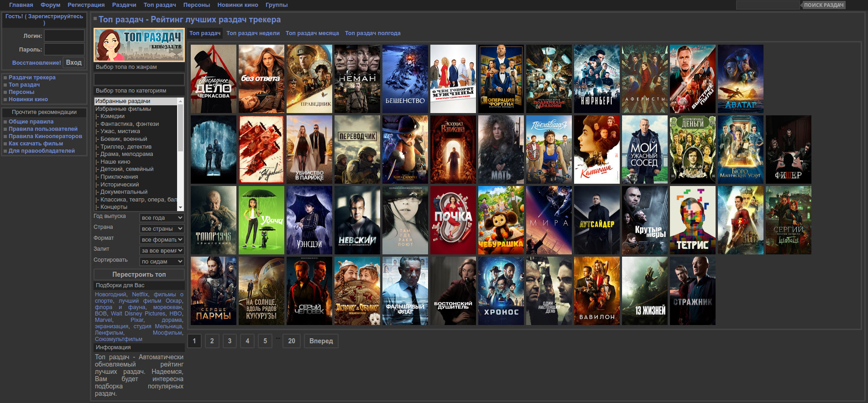Viewport: 868px width, 403px height.
Task: Open the Мой ужасный сосед poster
Action: coord(645,150)
